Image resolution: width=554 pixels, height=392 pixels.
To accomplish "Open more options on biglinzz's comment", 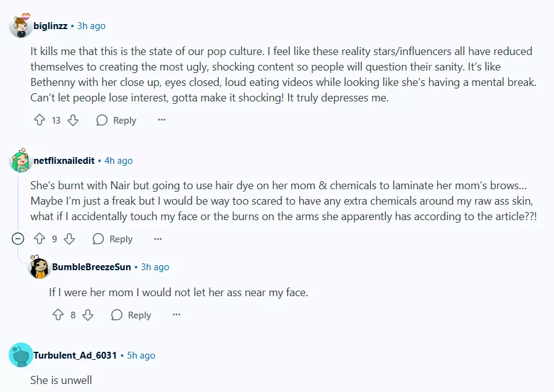I will click(x=161, y=121).
